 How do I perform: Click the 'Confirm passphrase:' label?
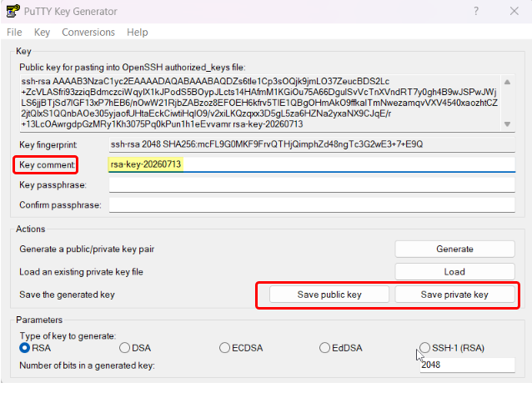[60, 205]
